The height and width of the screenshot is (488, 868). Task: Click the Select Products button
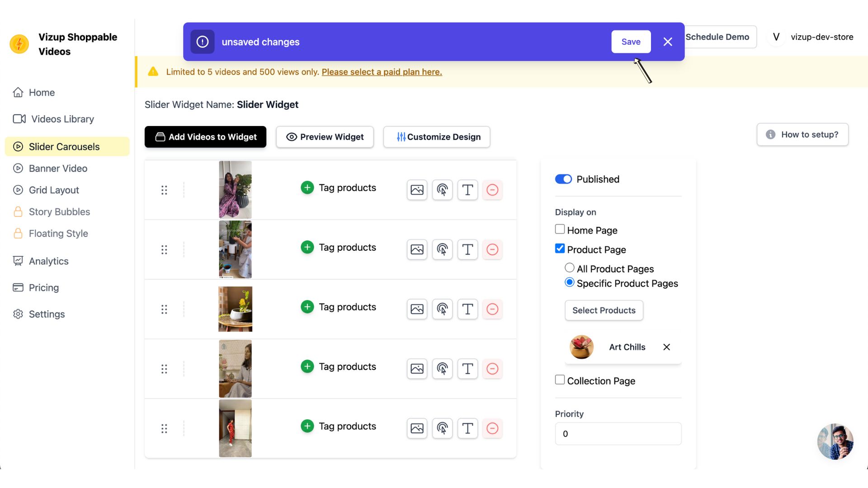604,310
